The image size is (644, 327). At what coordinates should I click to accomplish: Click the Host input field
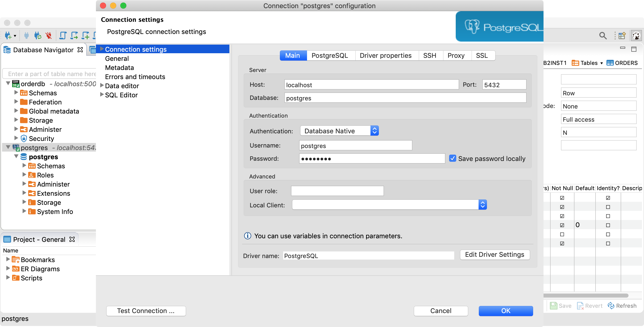(x=371, y=85)
